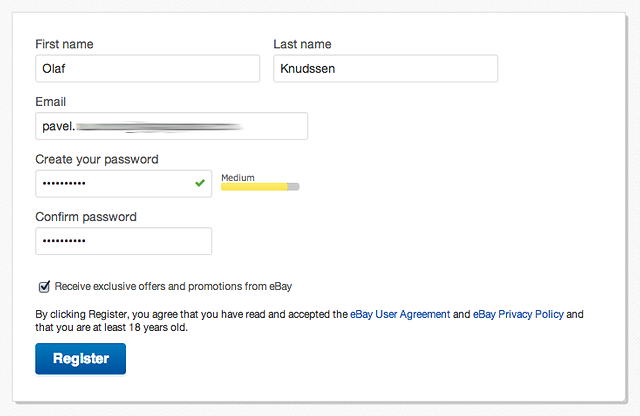Image resolution: width=640 pixels, height=416 pixels.
Task: Click the Last name field containing Knudssen
Action: pyautogui.click(x=385, y=69)
